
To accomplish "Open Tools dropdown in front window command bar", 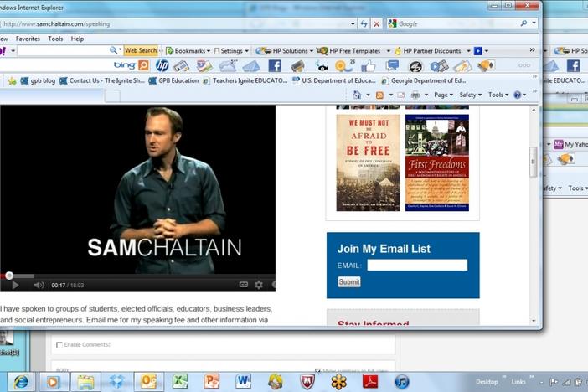I will pos(498,95).
